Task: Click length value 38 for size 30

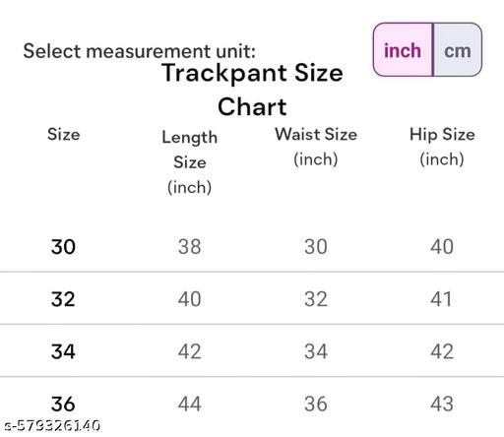Action: pyautogui.click(x=190, y=247)
